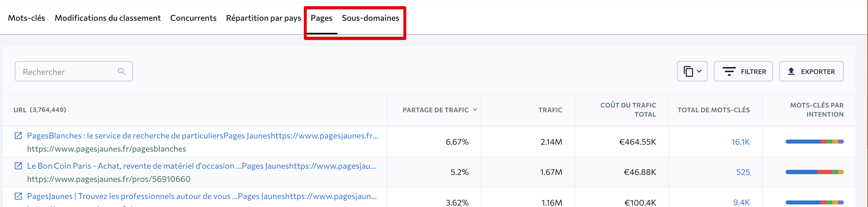Click intent bar for Le Bon Coin row

(x=815, y=172)
